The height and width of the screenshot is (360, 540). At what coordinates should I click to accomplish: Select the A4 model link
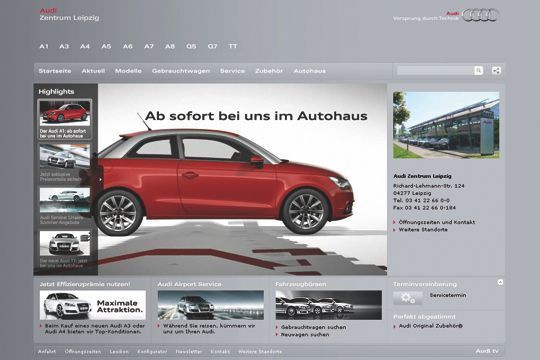[85, 46]
